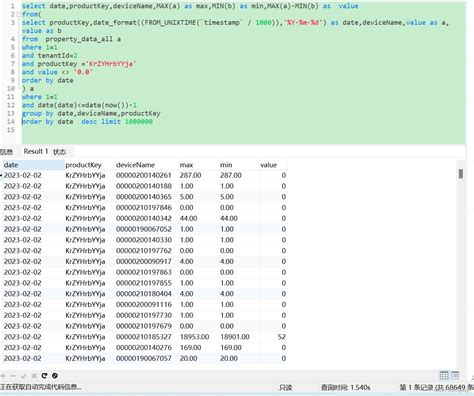Switch to form view icon
Screen dimensions: 474x396
click(455, 375)
